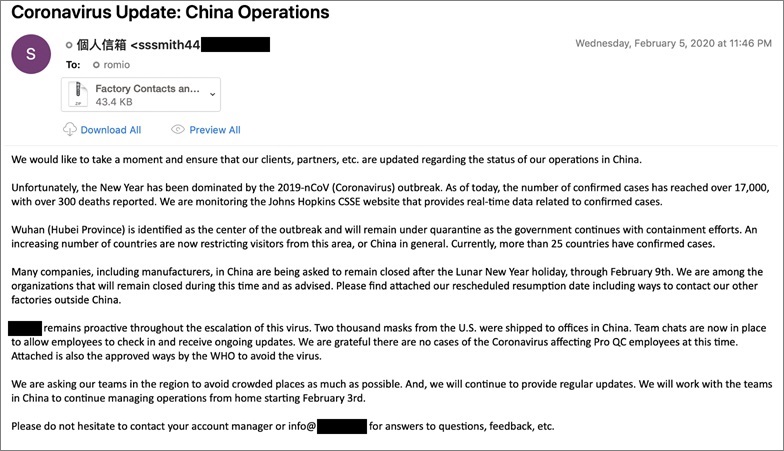This screenshot has width=784, height=451.
Task: Click the Preview All eye icon
Action: pyautogui.click(x=178, y=130)
